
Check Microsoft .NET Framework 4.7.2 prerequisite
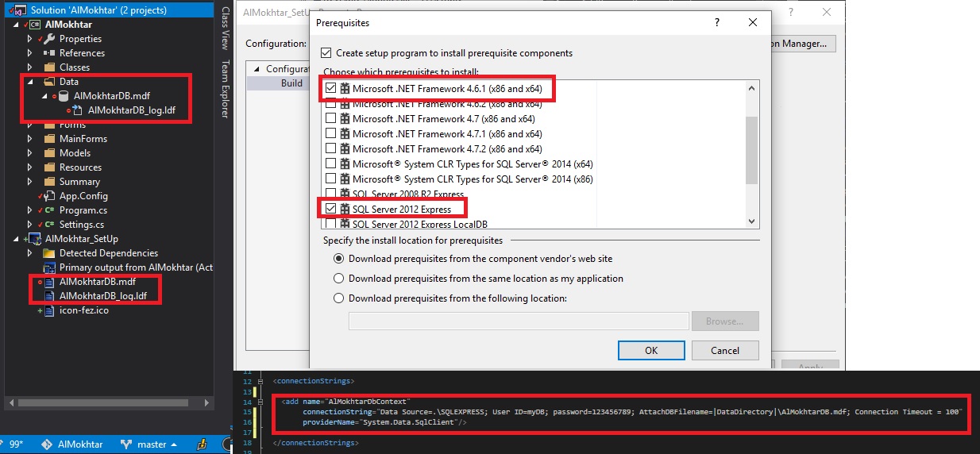(330, 149)
